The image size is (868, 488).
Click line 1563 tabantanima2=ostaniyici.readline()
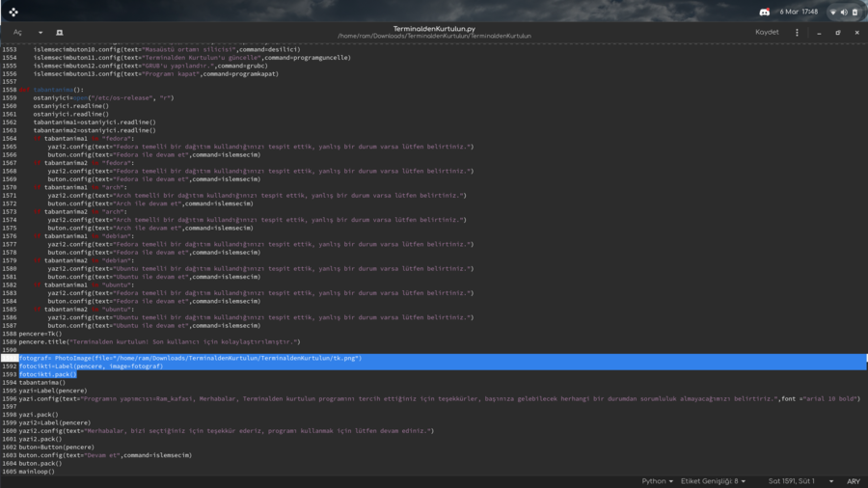95,130
